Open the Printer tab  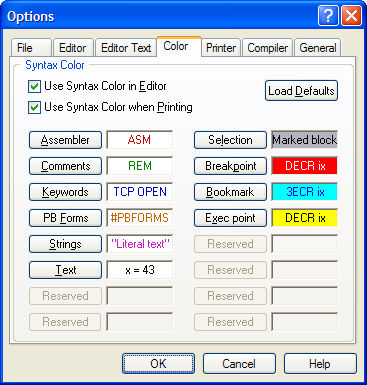click(221, 48)
